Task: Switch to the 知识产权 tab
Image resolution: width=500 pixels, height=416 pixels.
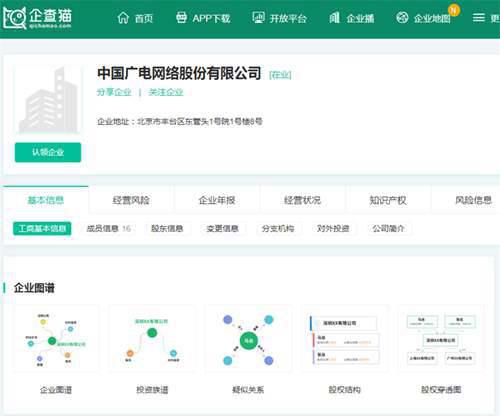Action: click(388, 200)
